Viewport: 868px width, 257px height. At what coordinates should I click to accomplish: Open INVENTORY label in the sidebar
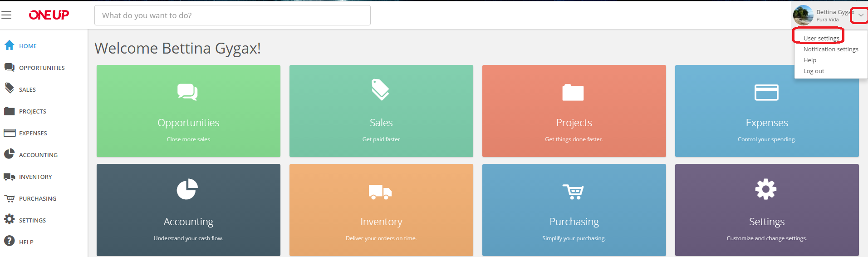click(35, 177)
